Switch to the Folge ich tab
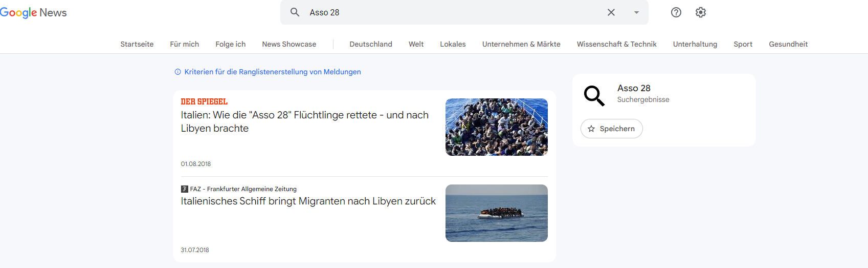This screenshot has width=868, height=268. [231, 44]
